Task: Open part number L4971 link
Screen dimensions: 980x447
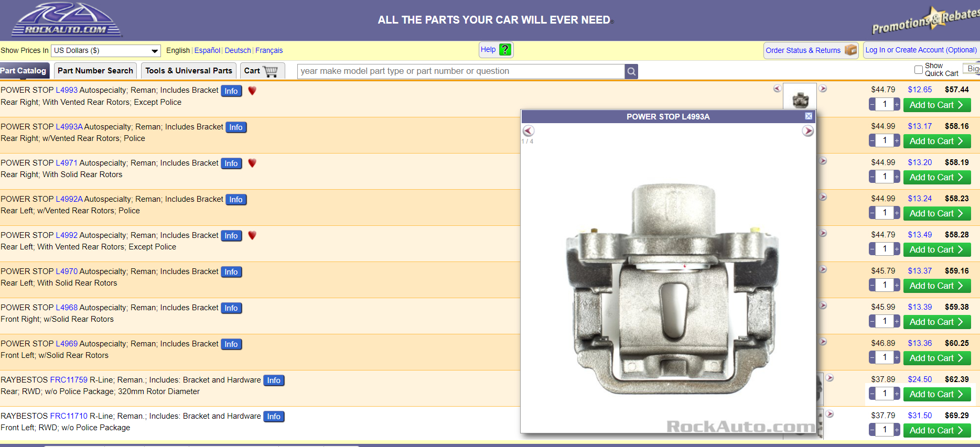Action: click(67, 162)
